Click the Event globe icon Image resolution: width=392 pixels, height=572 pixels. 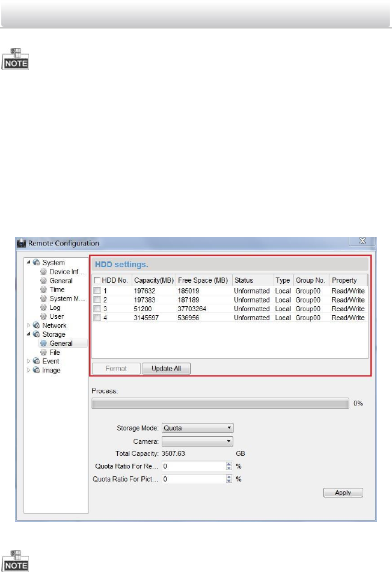(37, 361)
